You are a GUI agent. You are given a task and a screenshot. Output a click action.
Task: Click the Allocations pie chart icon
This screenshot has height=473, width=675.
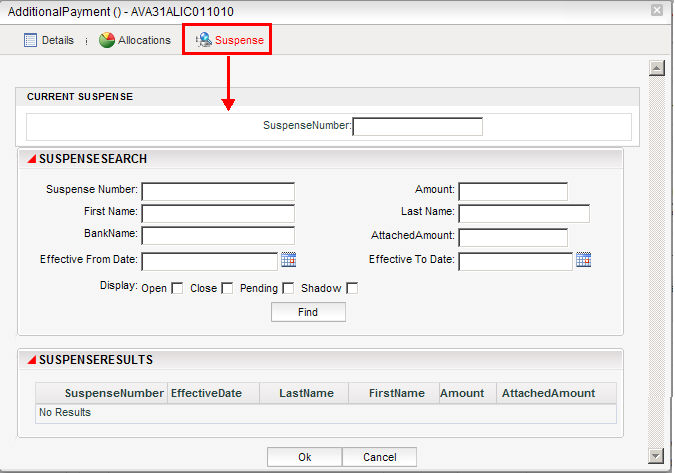tap(107, 40)
